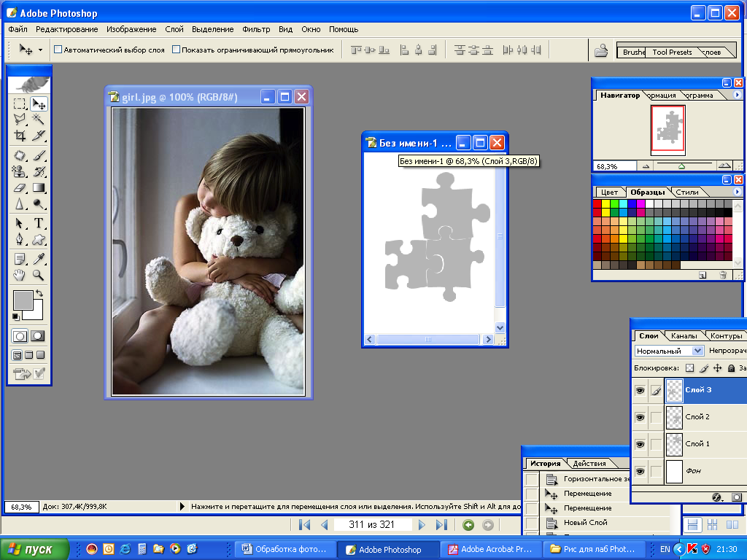The image size is (747, 560).
Task: Switch to the Действия tab
Action: point(589,463)
